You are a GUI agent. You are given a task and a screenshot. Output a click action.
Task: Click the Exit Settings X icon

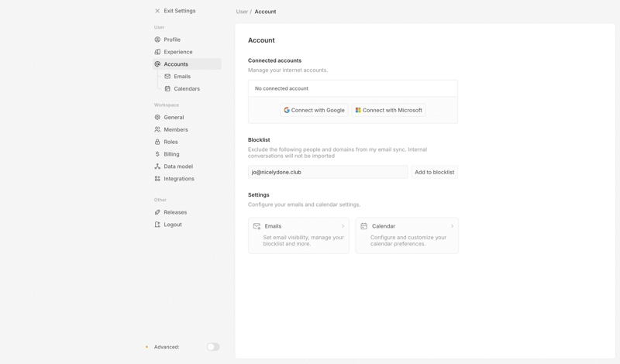(157, 11)
